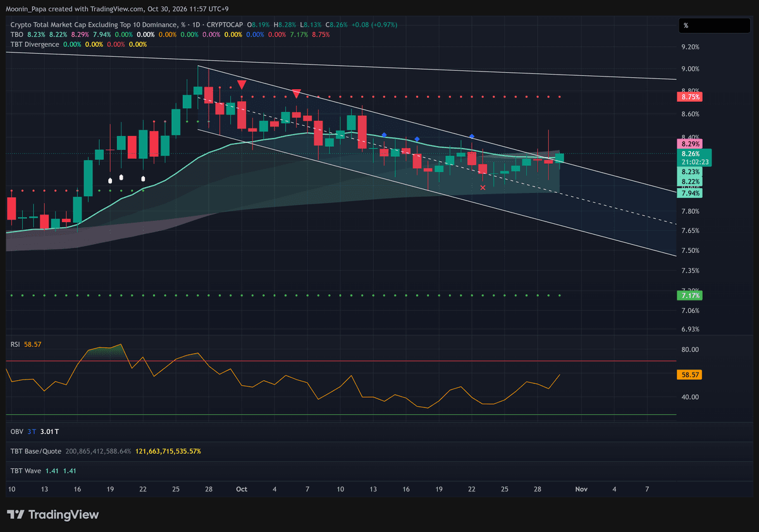Screen dimensions: 759x532
Task: Click the gray 200,865,412,588.64% value
Action: point(97,451)
